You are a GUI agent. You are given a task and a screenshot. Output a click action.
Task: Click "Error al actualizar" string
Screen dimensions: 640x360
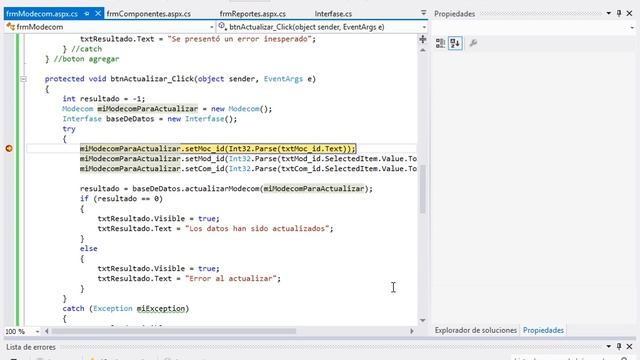pos(231,278)
